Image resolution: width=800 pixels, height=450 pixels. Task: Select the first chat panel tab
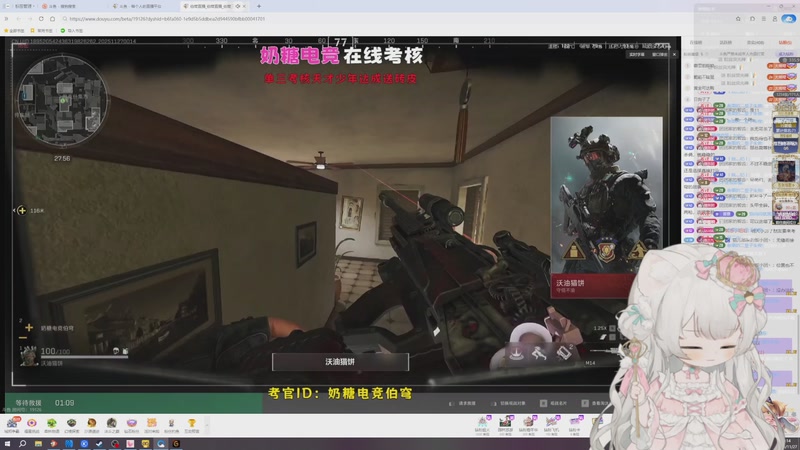pyautogui.click(x=696, y=42)
